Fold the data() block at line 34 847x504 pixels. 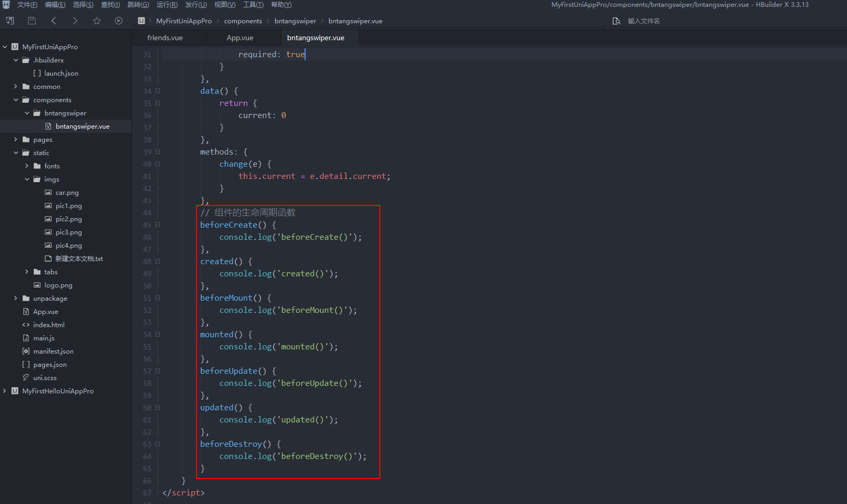[x=157, y=91]
